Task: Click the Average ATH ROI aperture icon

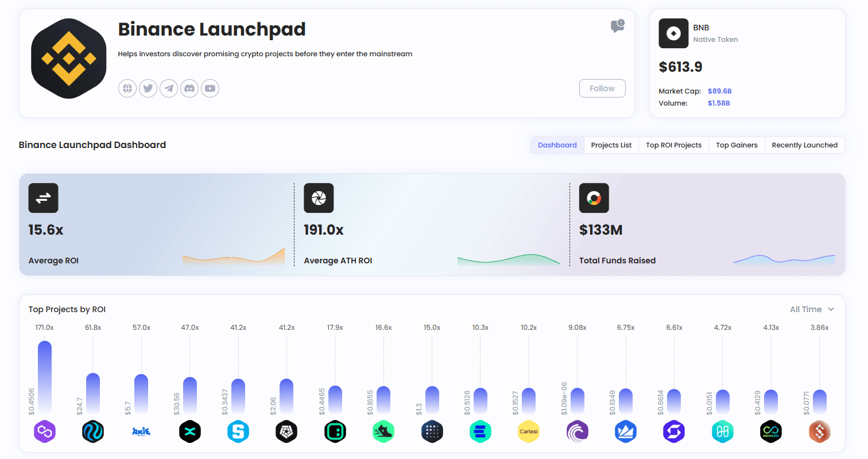Action: click(319, 198)
